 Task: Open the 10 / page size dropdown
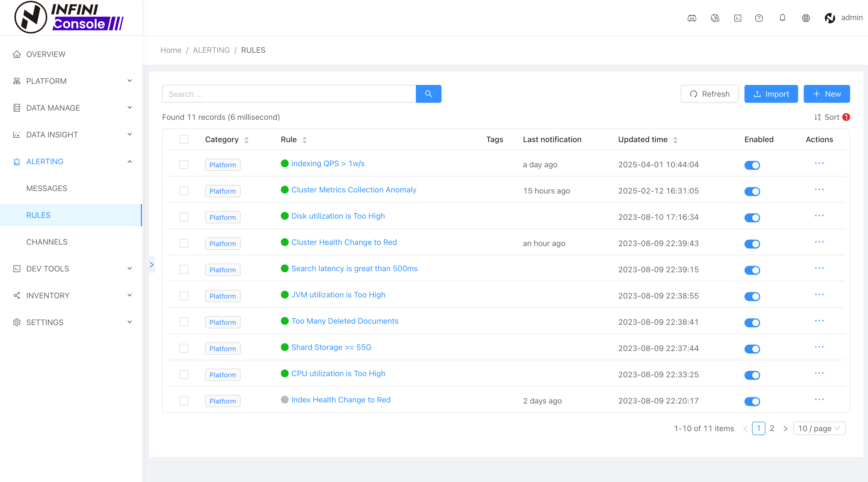tap(819, 428)
